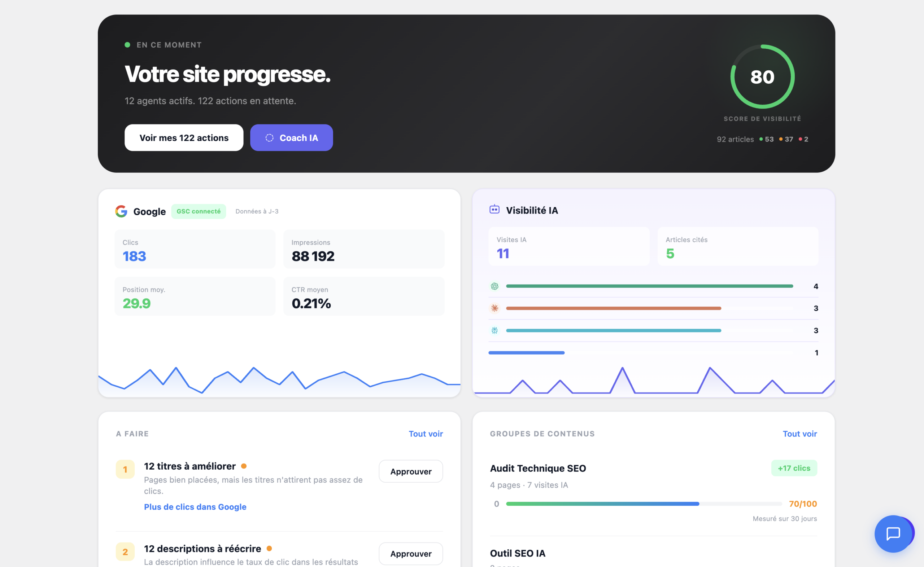Click the Données à J-3 label
This screenshot has height=567, width=924.
click(257, 211)
